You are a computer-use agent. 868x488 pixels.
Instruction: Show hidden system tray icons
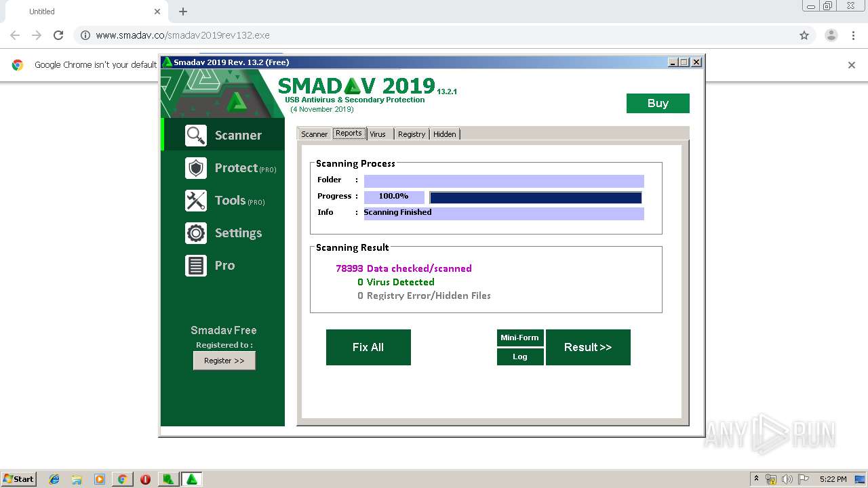pos(756,479)
